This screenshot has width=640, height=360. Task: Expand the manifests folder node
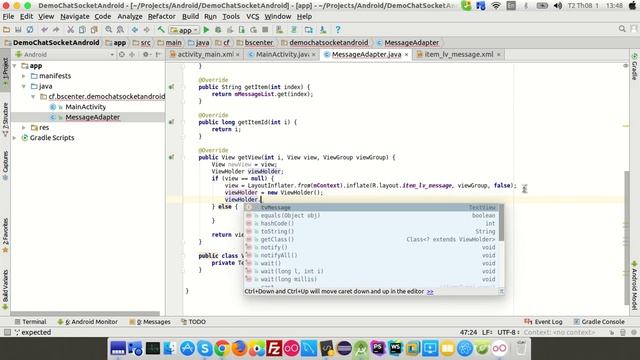[x=24, y=76]
